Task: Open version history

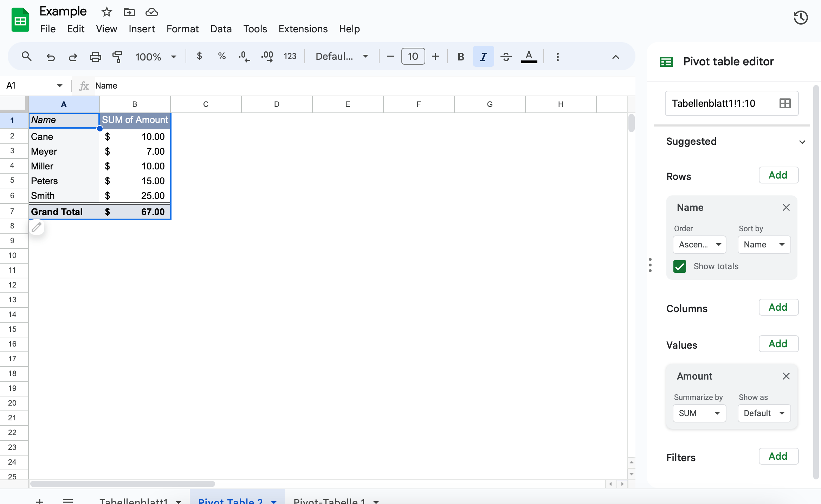Action: pos(801,17)
